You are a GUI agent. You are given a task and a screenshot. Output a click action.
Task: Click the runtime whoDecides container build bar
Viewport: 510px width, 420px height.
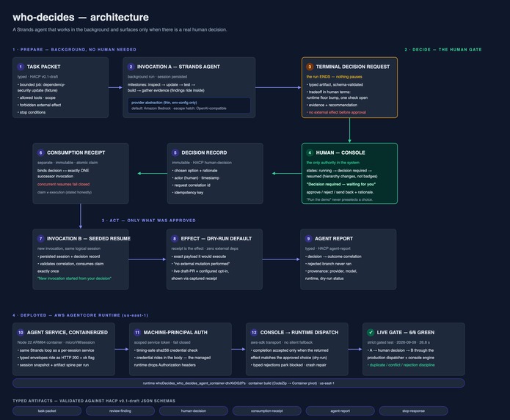(238, 383)
